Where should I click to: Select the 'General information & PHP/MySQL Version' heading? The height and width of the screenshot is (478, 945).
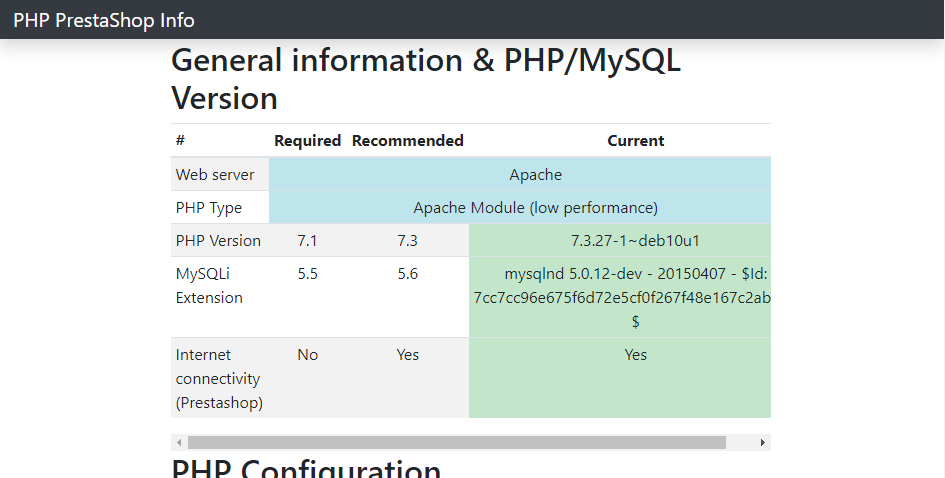click(x=425, y=79)
